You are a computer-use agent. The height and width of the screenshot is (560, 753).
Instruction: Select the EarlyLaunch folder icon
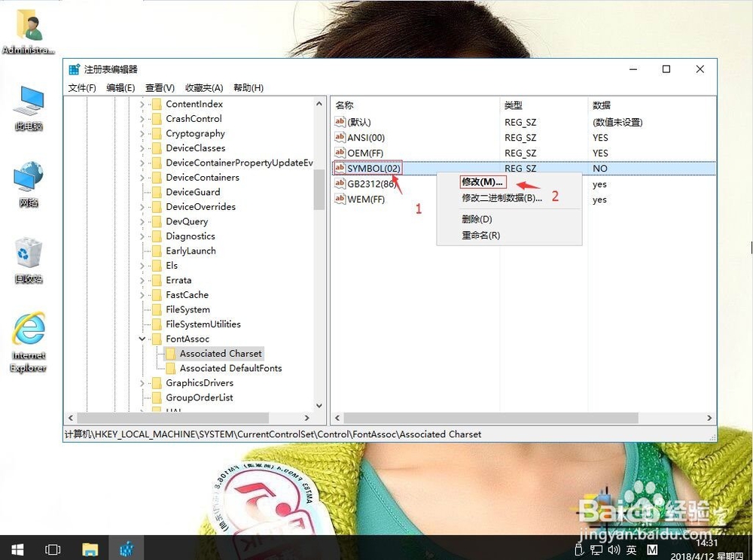pyautogui.click(x=156, y=251)
